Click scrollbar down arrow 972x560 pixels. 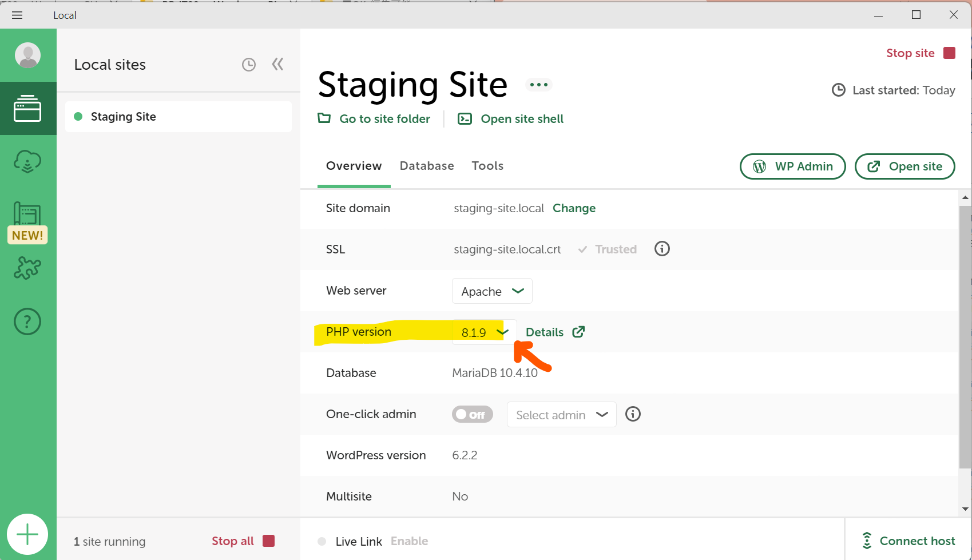(965, 509)
